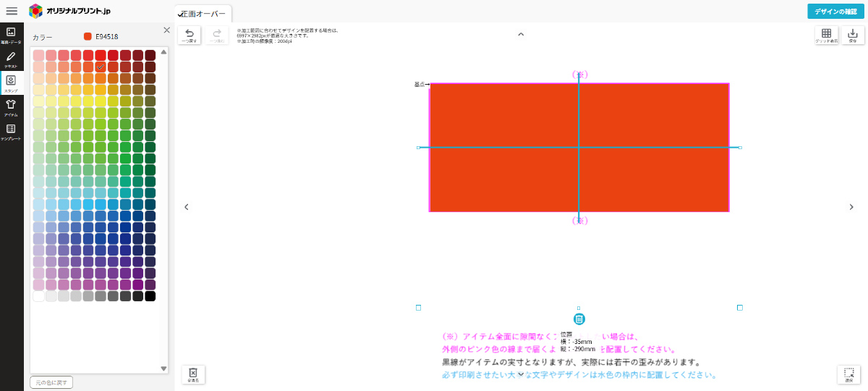The image size is (868, 391).
Task: Open the 写真・データ photo panel
Action: pos(11,35)
